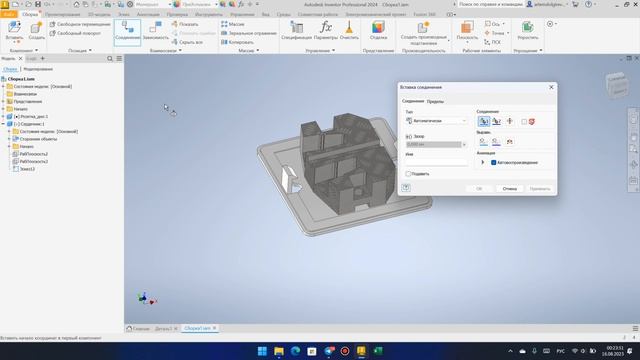Click the Соединение ribbon tool

point(127,32)
